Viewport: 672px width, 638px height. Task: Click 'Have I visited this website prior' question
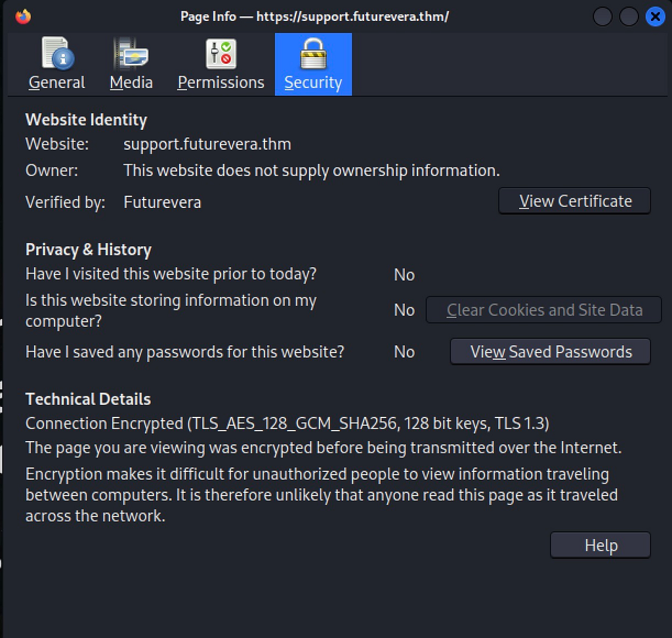tap(171, 274)
